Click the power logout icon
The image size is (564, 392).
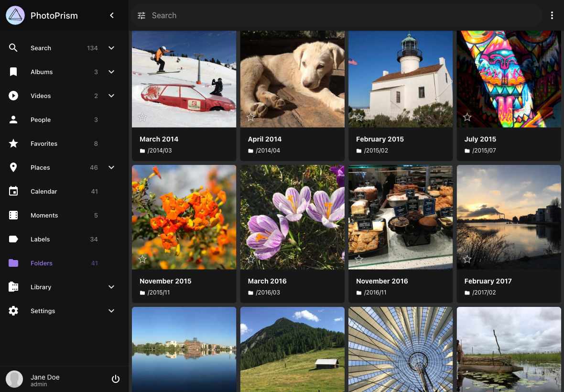pyautogui.click(x=116, y=379)
